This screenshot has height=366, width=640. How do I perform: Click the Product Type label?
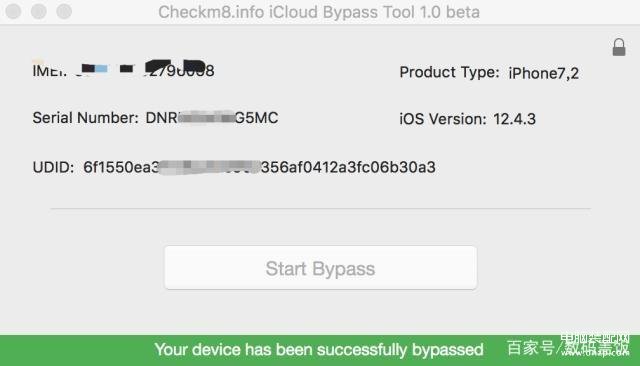(x=449, y=73)
